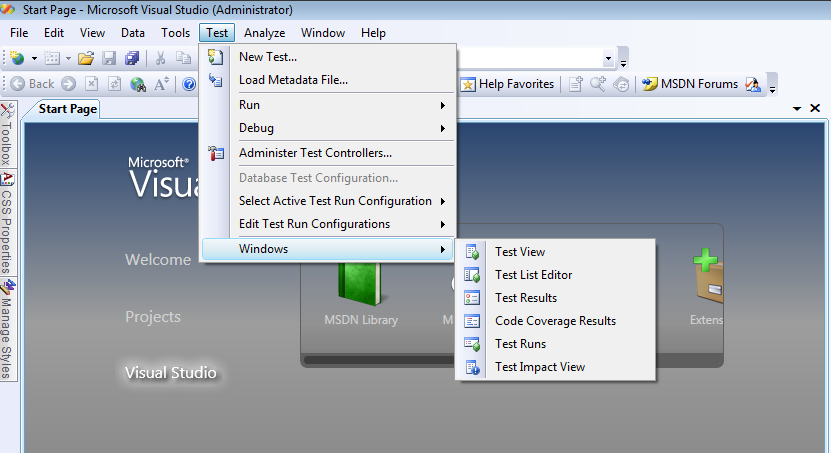Viewport: 831px width, 453px height.
Task: Click the Add New Item toolbar icon
Action: click(52, 58)
